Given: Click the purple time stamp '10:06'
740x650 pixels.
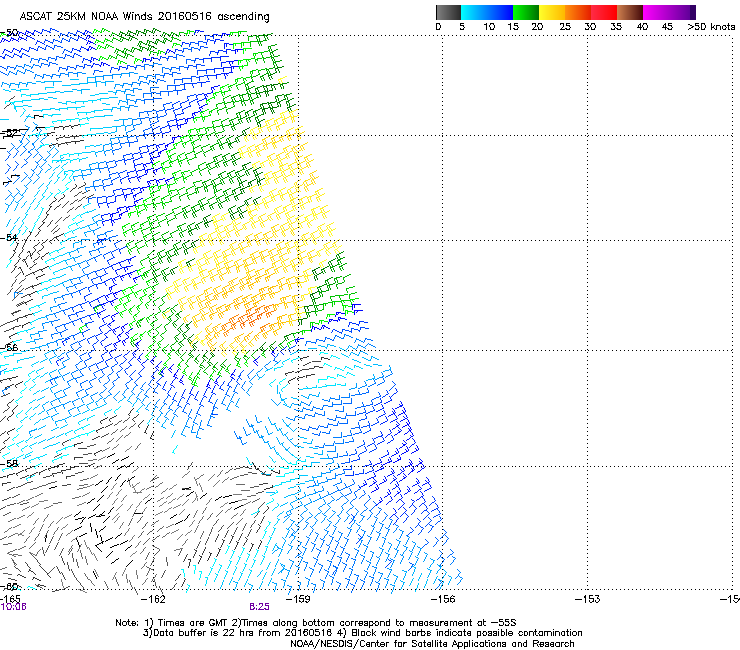Looking at the screenshot, I should [x=13, y=607].
